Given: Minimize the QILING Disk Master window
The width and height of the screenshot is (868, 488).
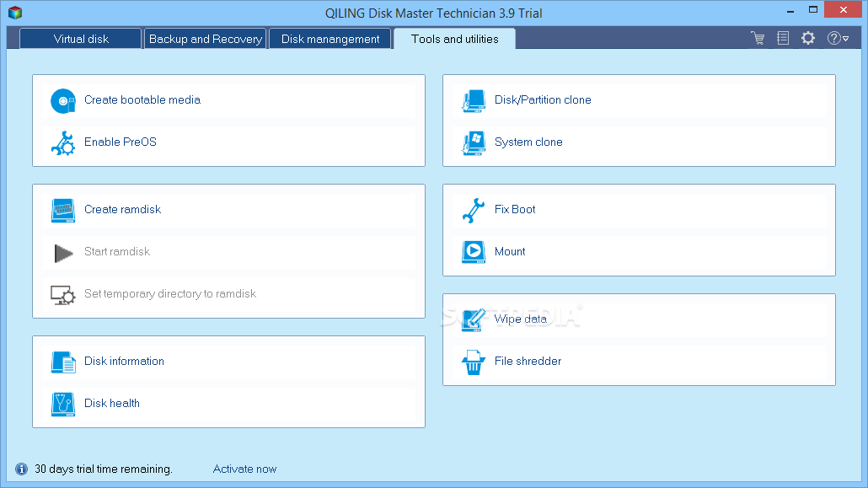Looking at the screenshot, I should click(x=790, y=10).
